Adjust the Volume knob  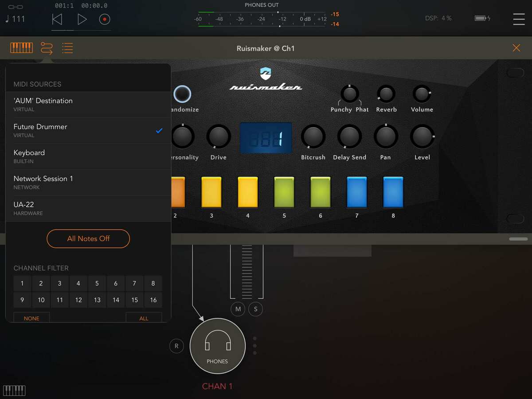tap(422, 94)
